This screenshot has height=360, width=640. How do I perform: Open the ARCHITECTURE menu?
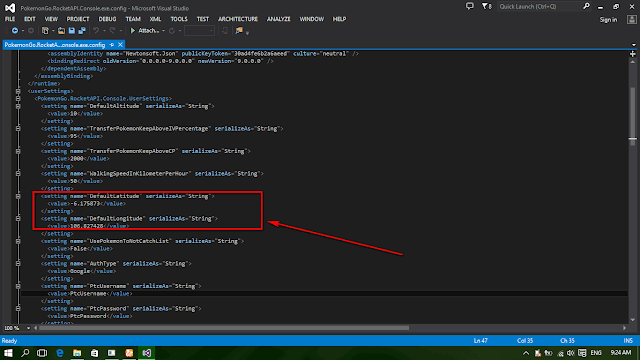point(238,19)
